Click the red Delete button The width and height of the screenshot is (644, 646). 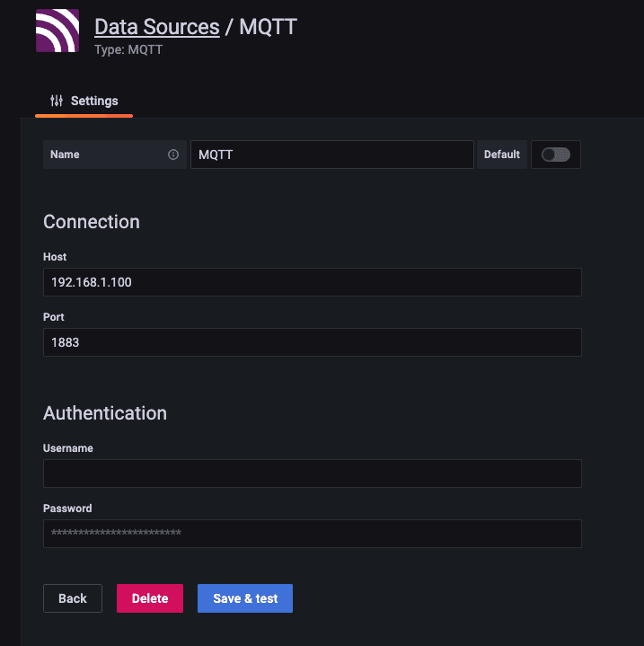point(150,598)
